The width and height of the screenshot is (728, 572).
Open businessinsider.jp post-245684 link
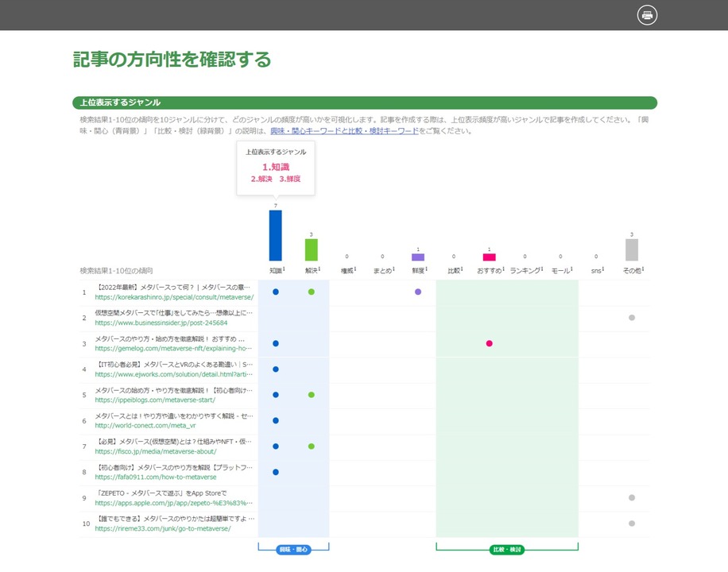pyautogui.click(x=161, y=323)
